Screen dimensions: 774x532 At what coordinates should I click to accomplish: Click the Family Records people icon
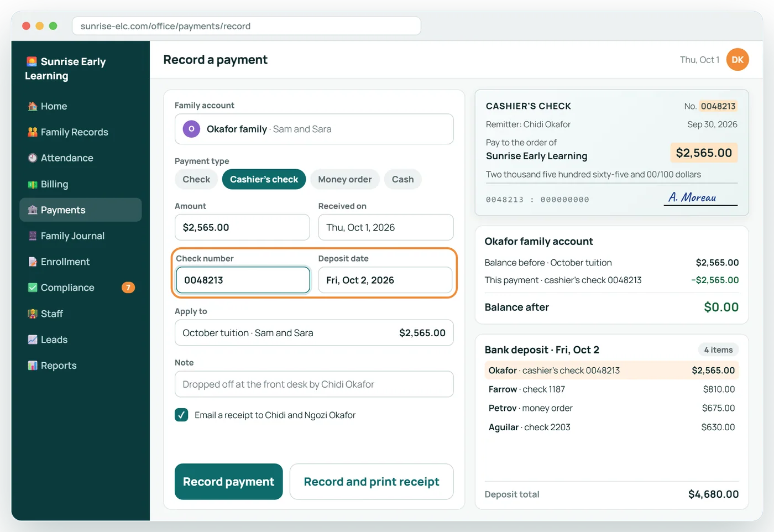(x=33, y=132)
